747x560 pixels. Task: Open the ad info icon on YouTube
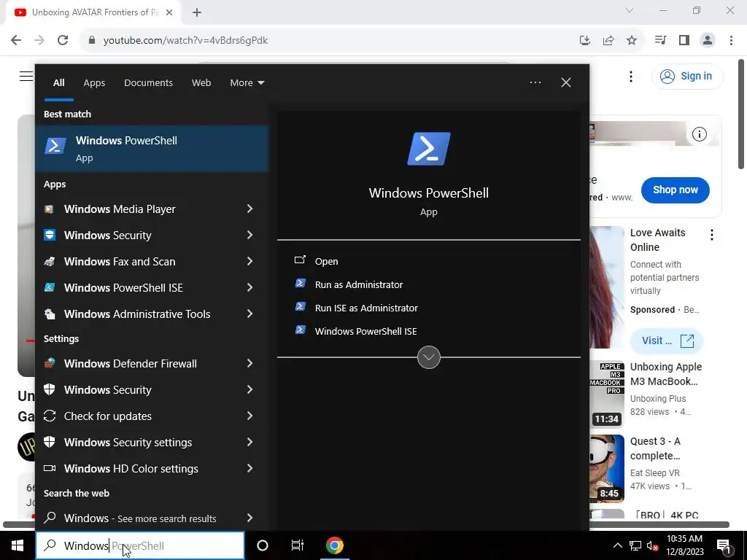coord(700,134)
